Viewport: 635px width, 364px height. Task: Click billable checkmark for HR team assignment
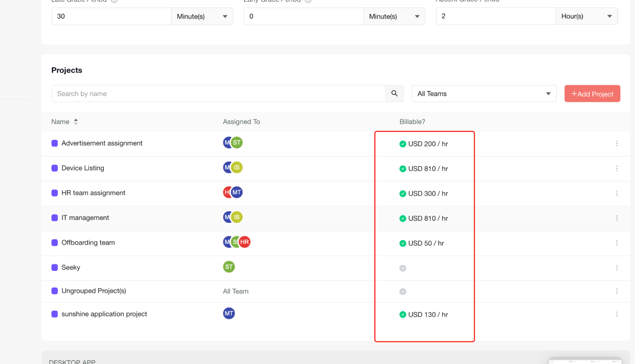tap(402, 194)
